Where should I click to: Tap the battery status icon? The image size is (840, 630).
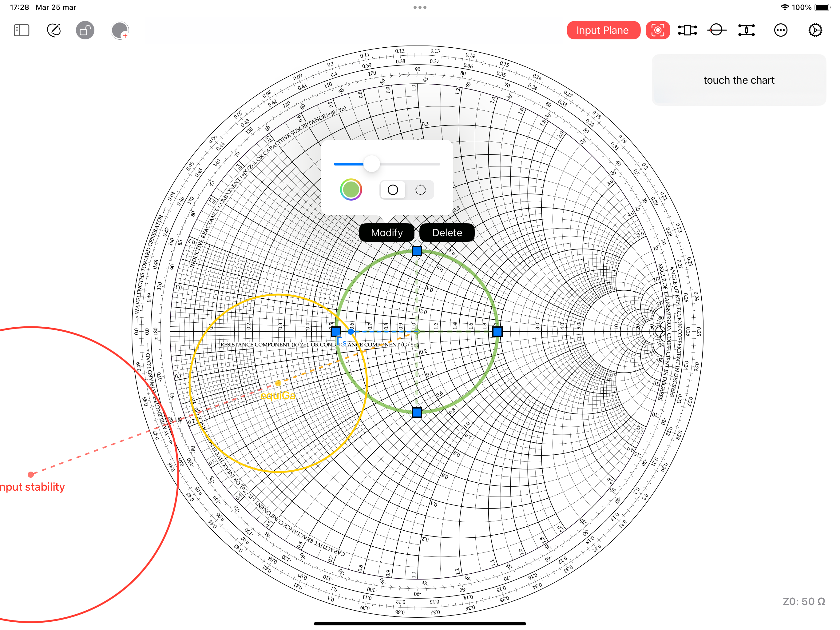(822, 7)
